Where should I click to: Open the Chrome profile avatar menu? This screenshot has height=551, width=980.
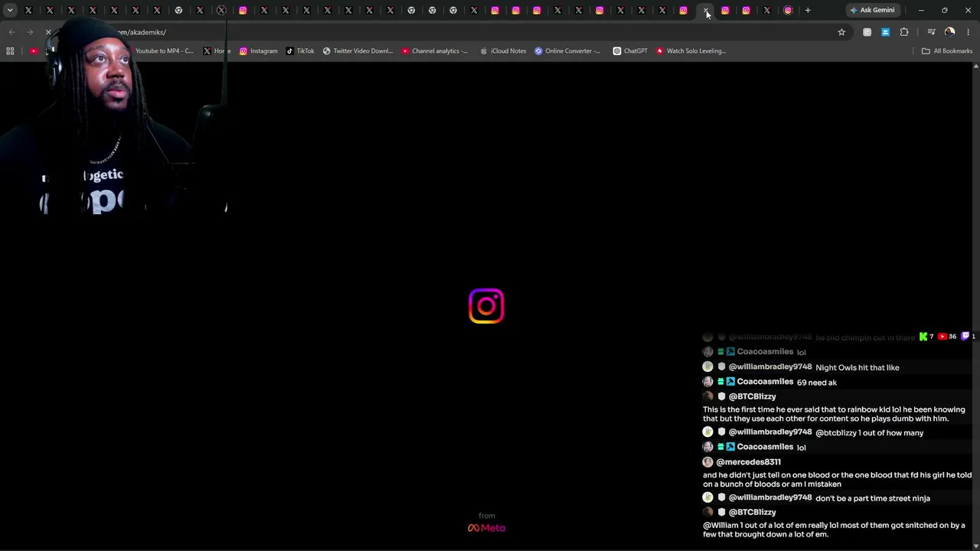950,32
